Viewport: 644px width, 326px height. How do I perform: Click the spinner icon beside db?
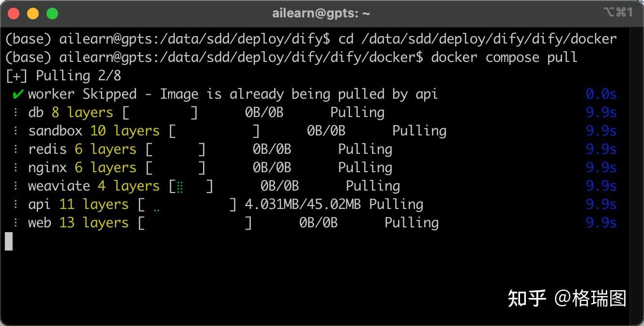16,113
